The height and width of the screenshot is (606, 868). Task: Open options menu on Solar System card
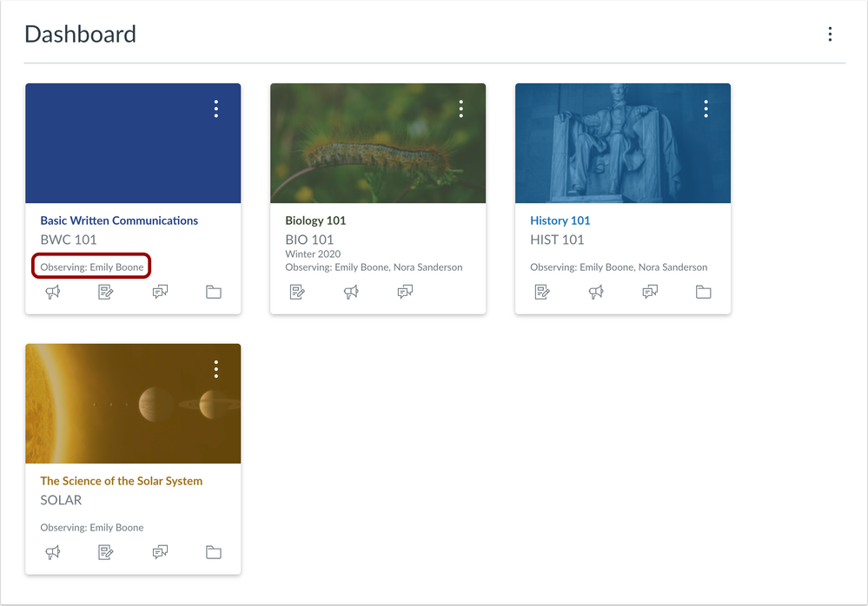pos(216,369)
